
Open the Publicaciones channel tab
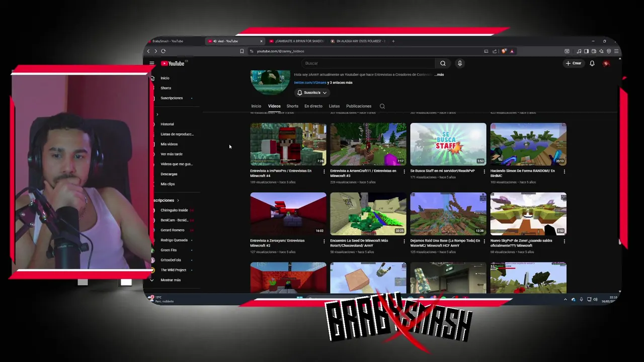[359, 106]
